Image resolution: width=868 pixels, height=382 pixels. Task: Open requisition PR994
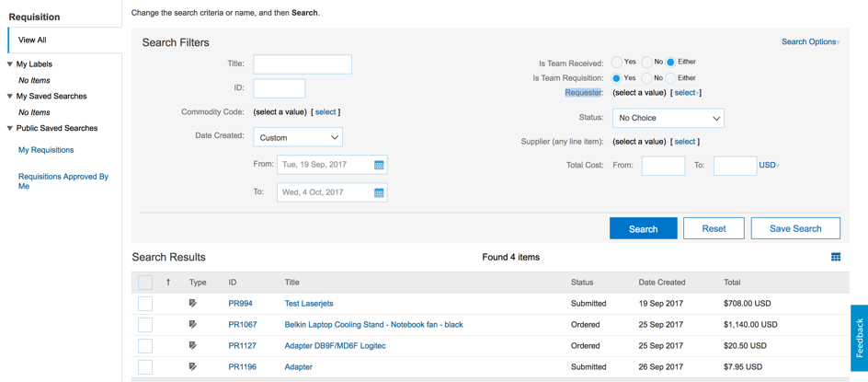point(238,303)
